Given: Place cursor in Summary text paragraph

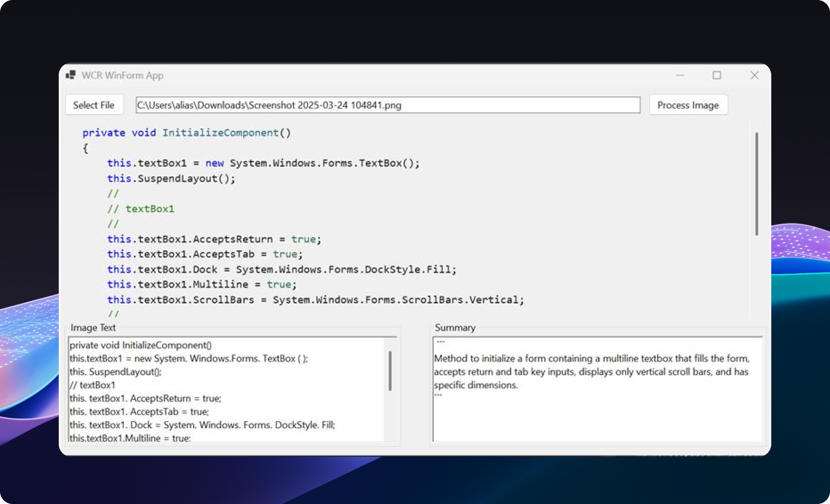Looking at the screenshot, I should pyautogui.click(x=591, y=372).
